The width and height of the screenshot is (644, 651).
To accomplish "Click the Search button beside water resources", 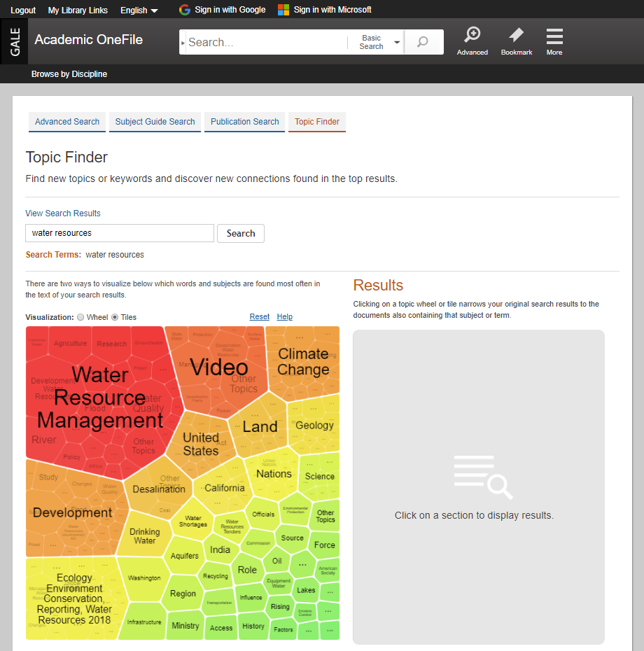I will point(241,233).
